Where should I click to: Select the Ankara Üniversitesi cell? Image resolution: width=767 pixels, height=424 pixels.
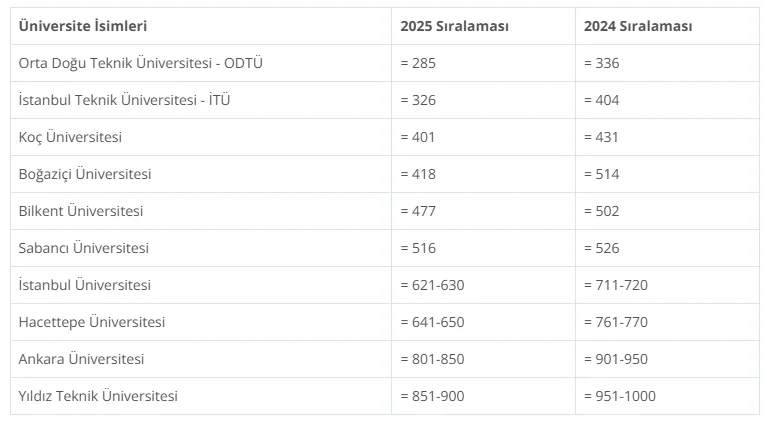tap(82, 359)
